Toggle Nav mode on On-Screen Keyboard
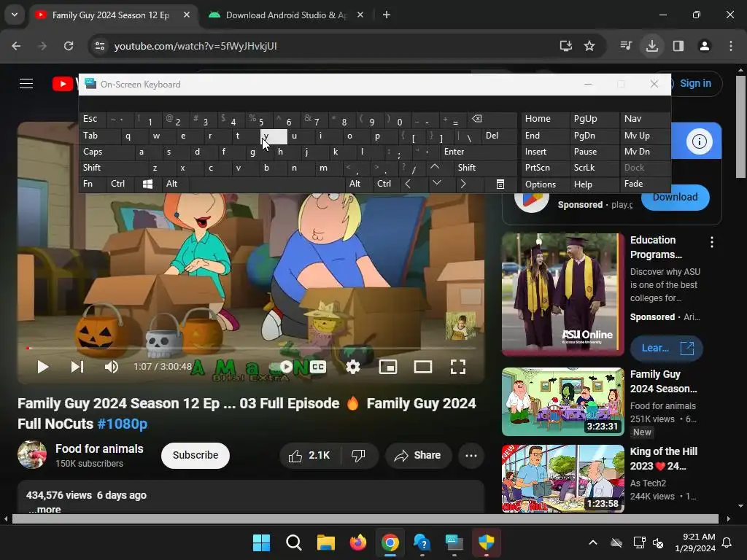The height and width of the screenshot is (560, 747). tap(645, 119)
